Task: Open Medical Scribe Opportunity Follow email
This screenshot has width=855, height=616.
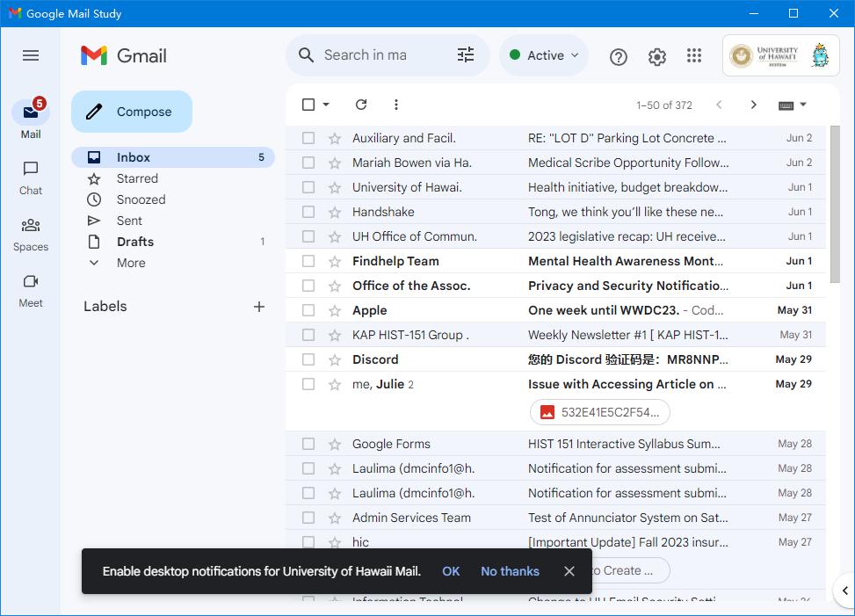Action: click(555, 163)
